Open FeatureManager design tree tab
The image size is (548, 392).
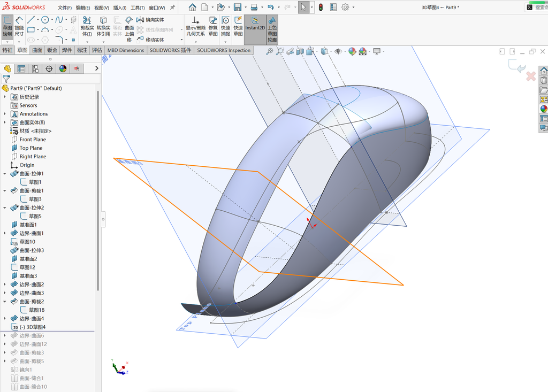tap(7, 69)
